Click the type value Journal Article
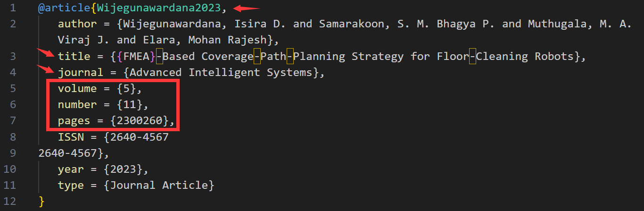Viewport: 644px width, 211px height. pos(158,185)
